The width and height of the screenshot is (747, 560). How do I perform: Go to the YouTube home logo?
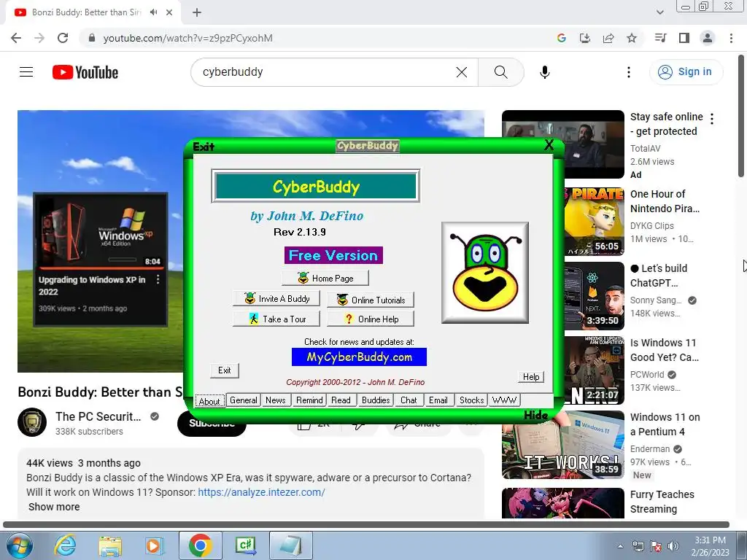(x=85, y=72)
